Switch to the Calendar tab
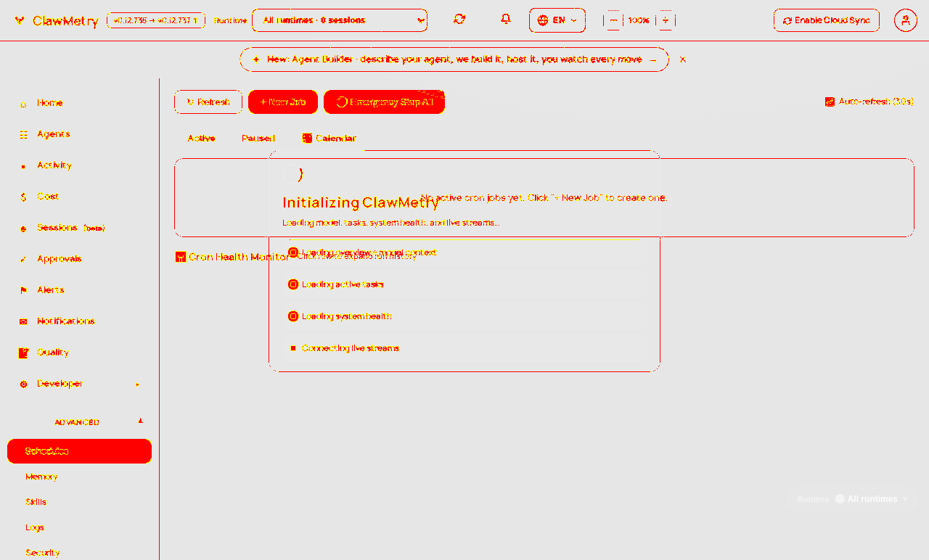This screenshot has width=929, height=560. click(330, 139)
